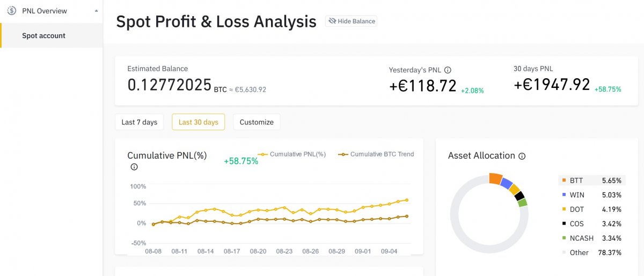The image size is (644, 276).
Task: Click the Asset Allocation info icon
Action: pos(522,156)
